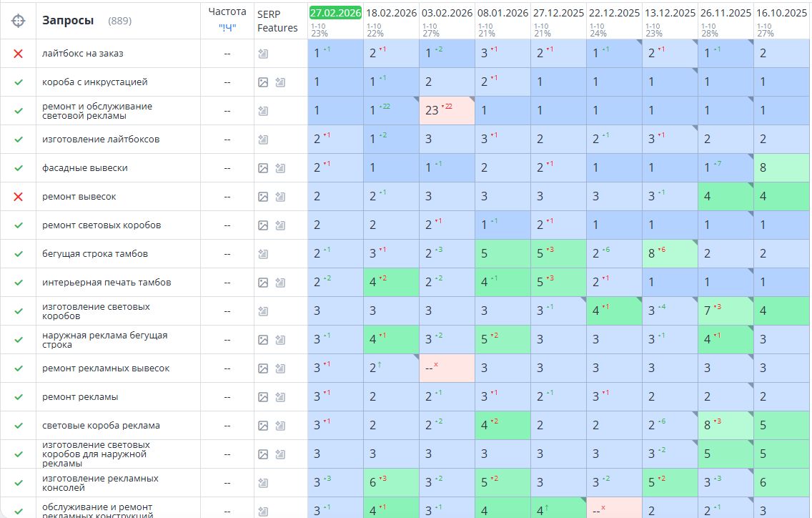Click SERP snapshot icon for лайтбокс на заказ
This screenshot has height=518, width=812.
coord(263,54)
